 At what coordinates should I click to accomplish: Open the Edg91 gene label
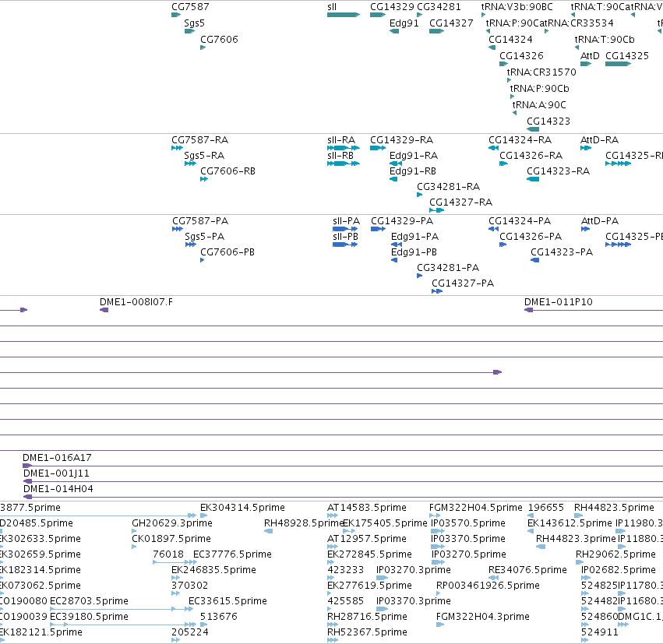(x=404, y=23)
